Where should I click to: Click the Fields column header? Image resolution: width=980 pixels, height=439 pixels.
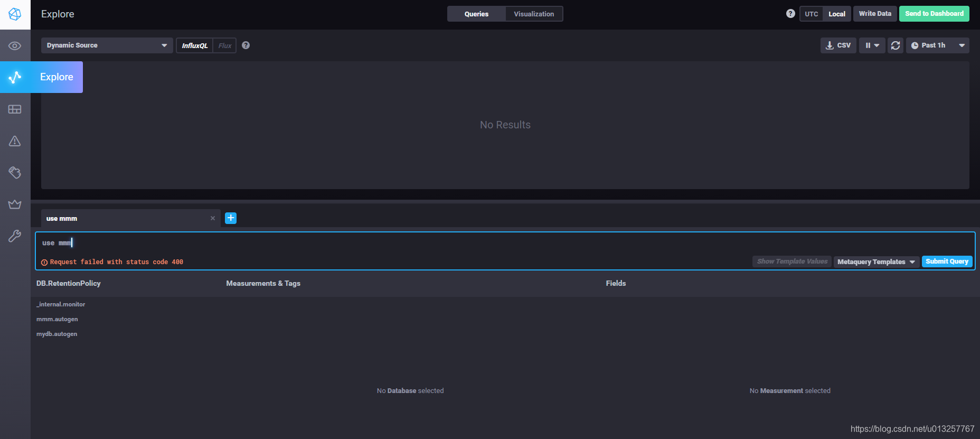(x=616, y=284)
